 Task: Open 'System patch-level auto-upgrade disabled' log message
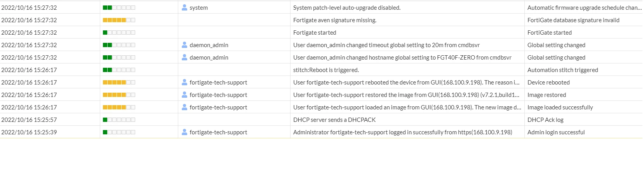pos(347,7)
